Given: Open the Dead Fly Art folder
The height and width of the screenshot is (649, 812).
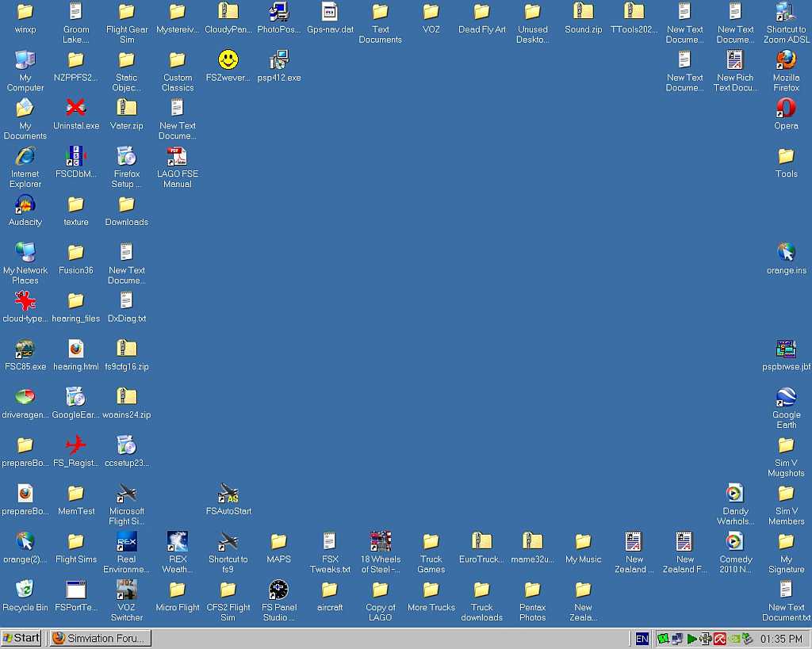Looking at the screenshot, I should pos(481,12).
